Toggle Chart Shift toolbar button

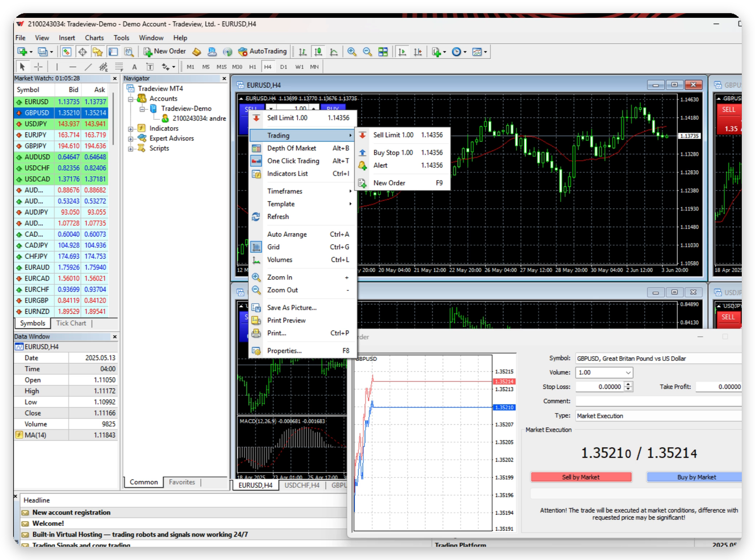(x=418, y=51)
